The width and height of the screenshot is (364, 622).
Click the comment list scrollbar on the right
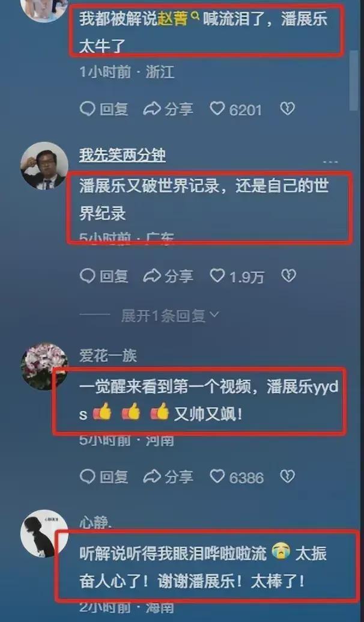(x=355, y=81)
